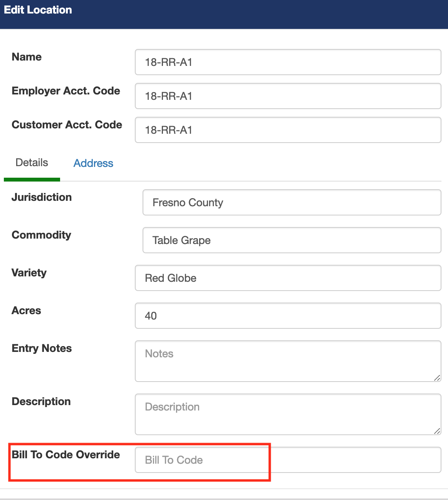Click the Customer Acct. Code field
The image size is (448, 503).
[288, 130]
